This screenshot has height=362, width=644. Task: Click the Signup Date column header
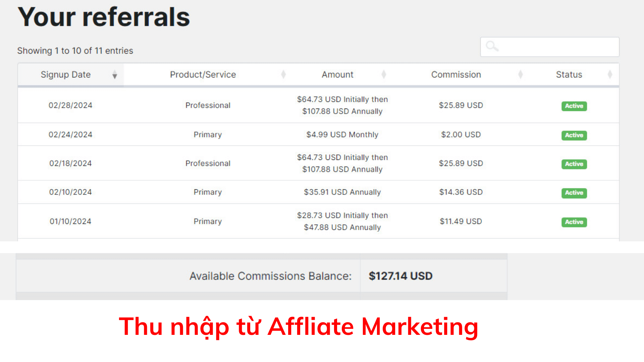66,74
